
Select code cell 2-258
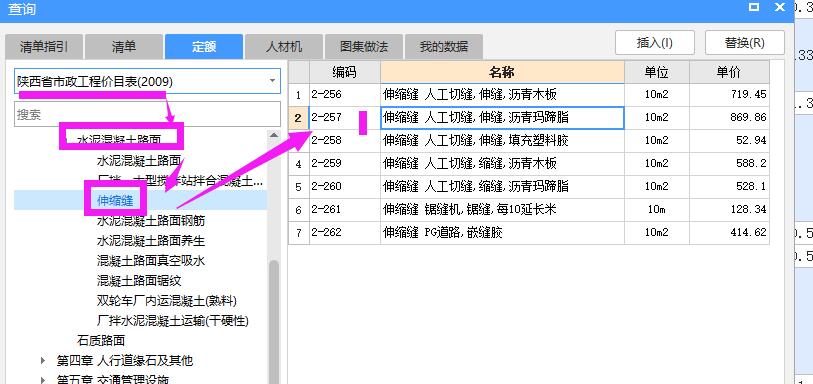pos(345,140)
